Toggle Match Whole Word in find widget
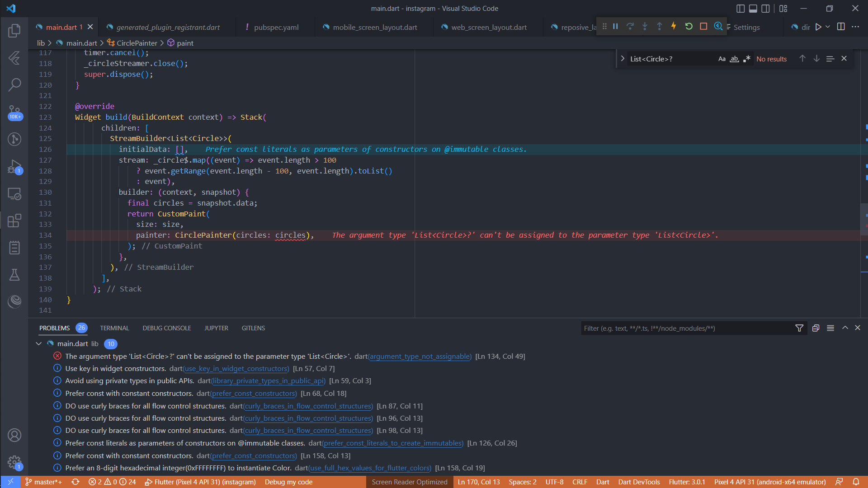The image size is (868, 488). point(734,59)
